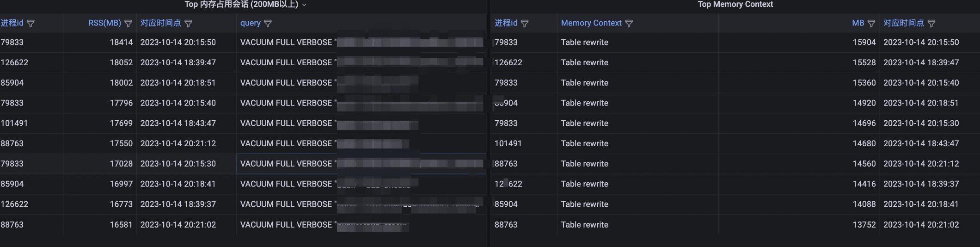Select RSS value 18002
This screenshot has width=980, height=247.
point(121,83)
